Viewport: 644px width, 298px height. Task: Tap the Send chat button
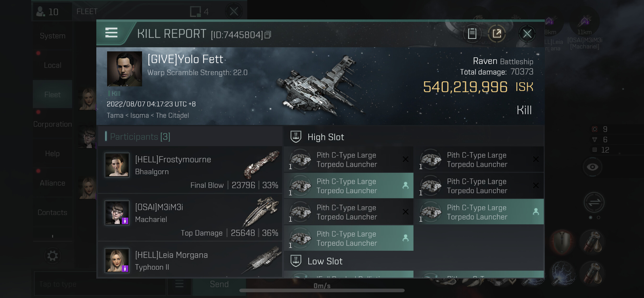click(219, 284)
